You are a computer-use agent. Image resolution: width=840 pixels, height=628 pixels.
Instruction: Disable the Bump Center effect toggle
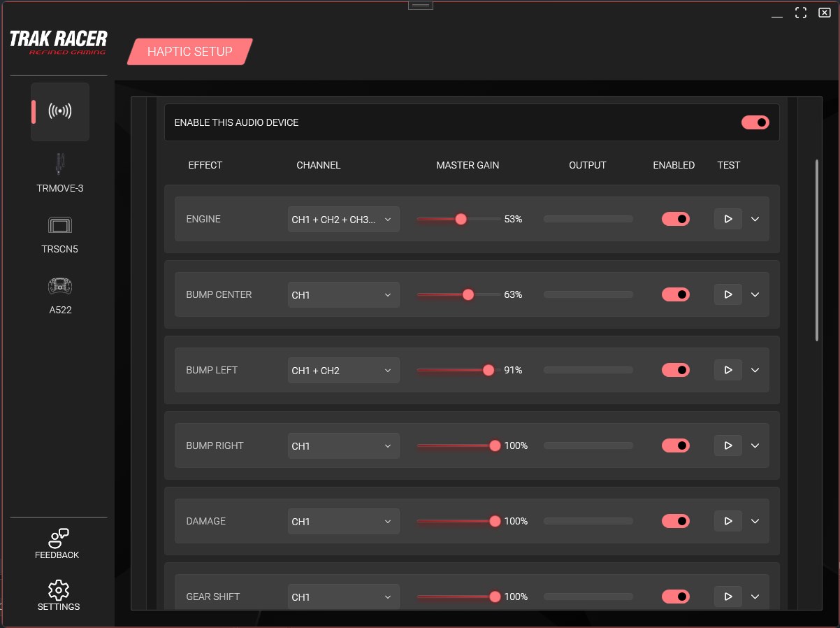click(x=676, y=294)
